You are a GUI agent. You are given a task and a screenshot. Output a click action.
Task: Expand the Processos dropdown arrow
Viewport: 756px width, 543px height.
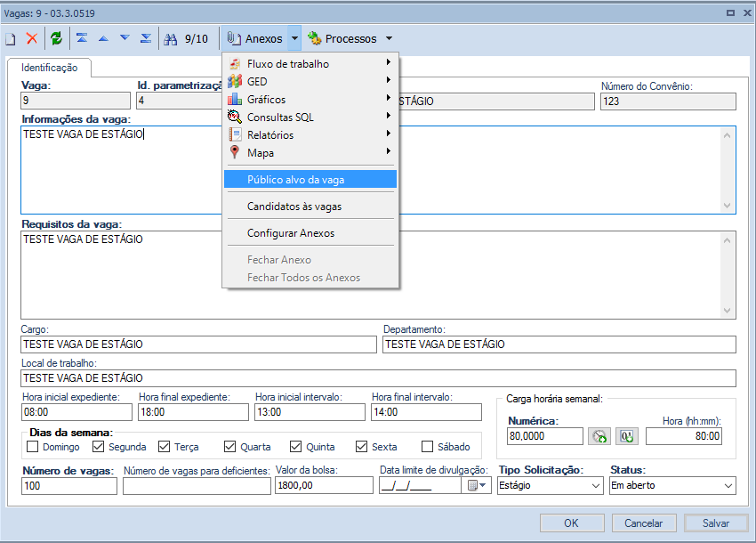pyautogui.click(x=389, y=38)
